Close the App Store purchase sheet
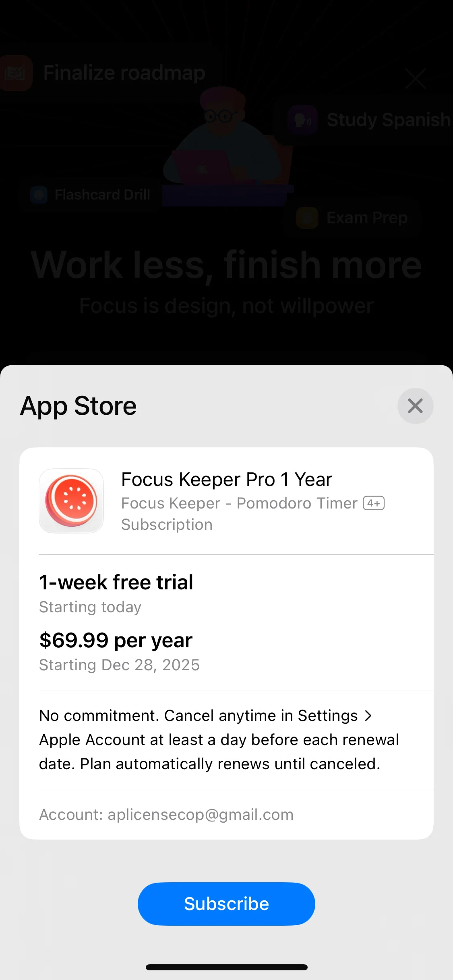The image size is (453, 980). pos(415,406)
